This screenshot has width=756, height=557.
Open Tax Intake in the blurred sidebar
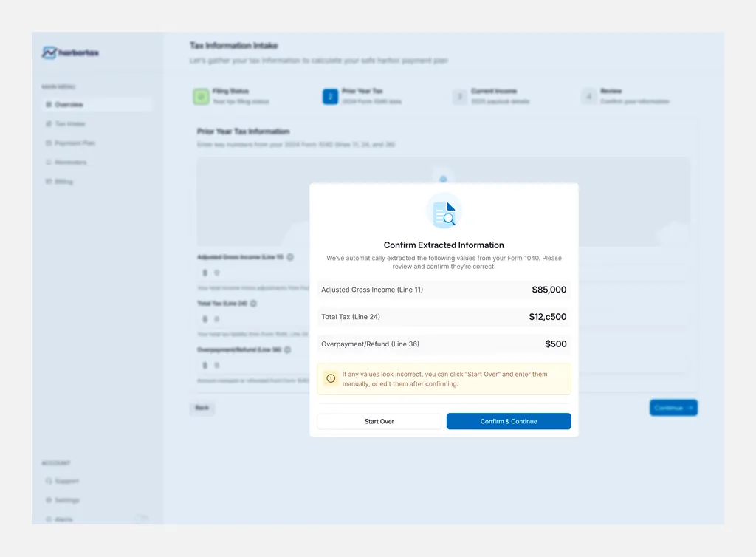(97, 124)
